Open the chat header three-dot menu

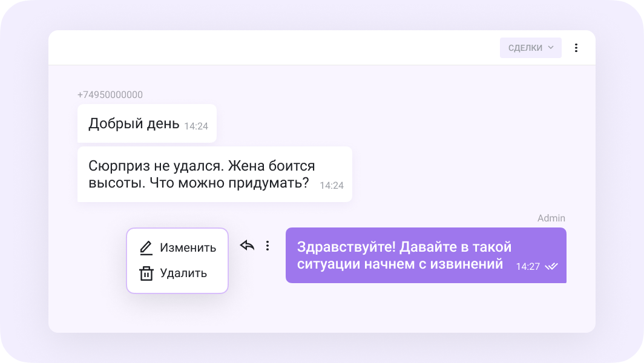coord(576,48)
